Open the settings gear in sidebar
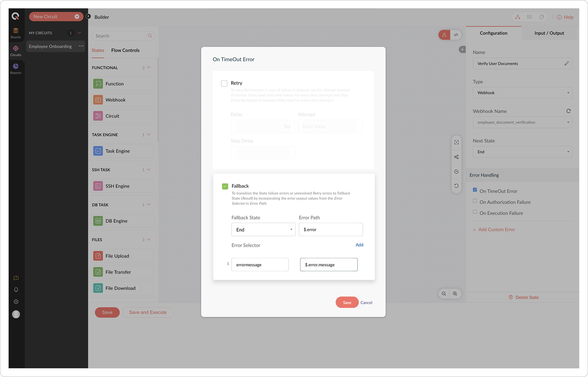The image size is (588, 377). click(16, 302)
